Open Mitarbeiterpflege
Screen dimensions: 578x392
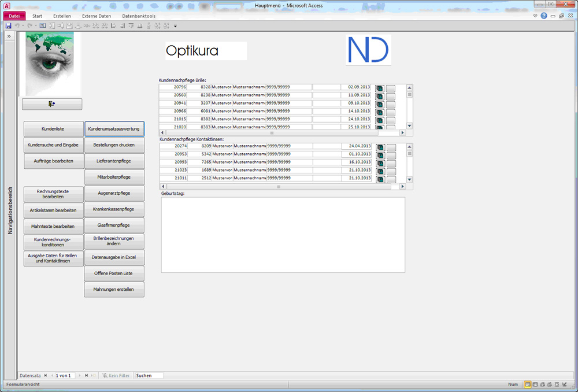click(114, 177)
